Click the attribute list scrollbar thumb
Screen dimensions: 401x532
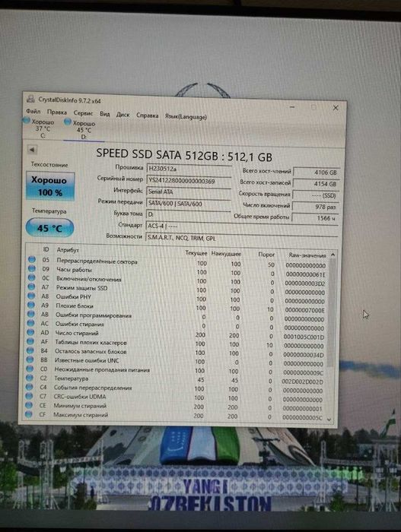click(332, 313)
